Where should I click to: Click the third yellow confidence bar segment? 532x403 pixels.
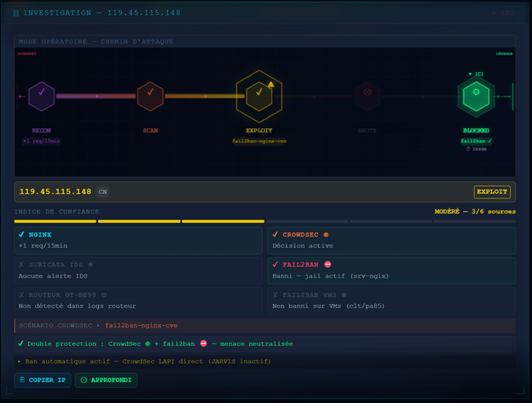pos(223,222)
